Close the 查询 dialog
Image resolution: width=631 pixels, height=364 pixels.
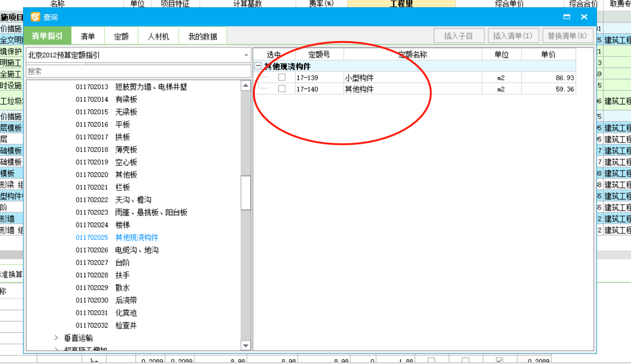point(584,17)
